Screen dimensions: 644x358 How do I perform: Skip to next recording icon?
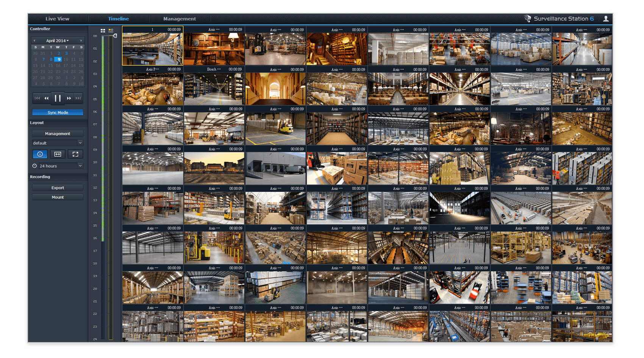tap(78, 98)
